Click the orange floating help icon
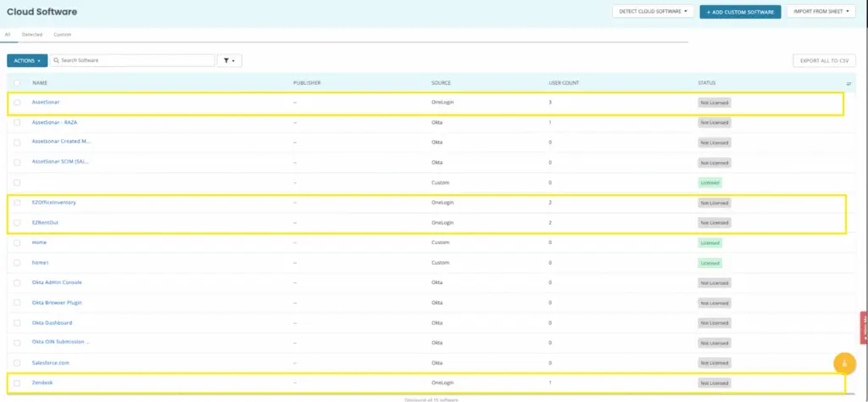868x402 pixels. tap(844, 363)
